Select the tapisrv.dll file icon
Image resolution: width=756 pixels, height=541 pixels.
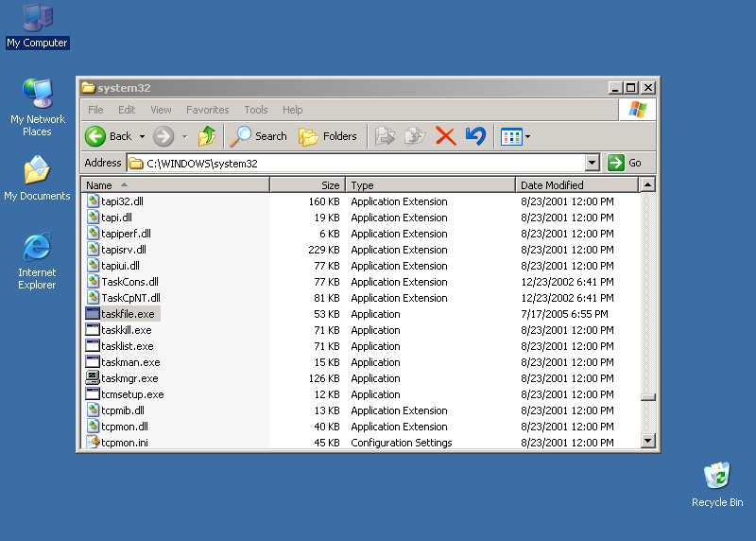click(x=93, y=249)
